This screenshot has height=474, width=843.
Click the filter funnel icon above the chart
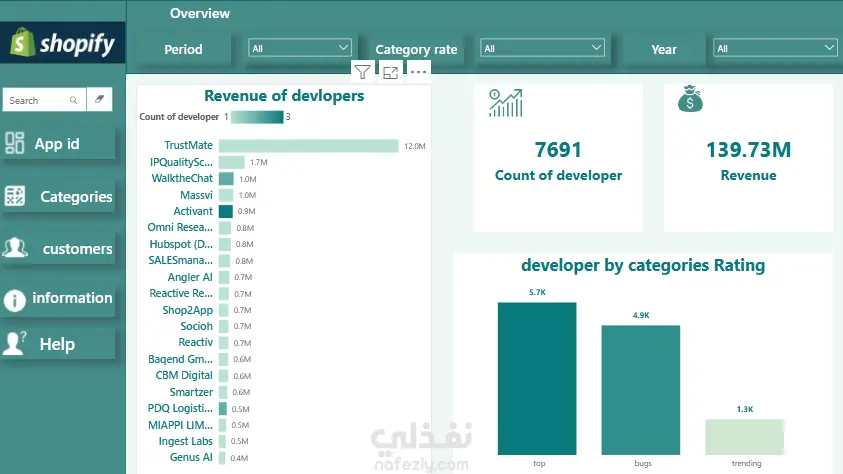point(362,72)
